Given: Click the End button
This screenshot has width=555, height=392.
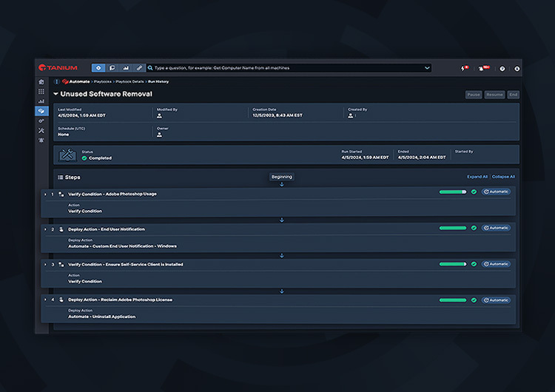Looking at the screenshot, I should [514, 95].
